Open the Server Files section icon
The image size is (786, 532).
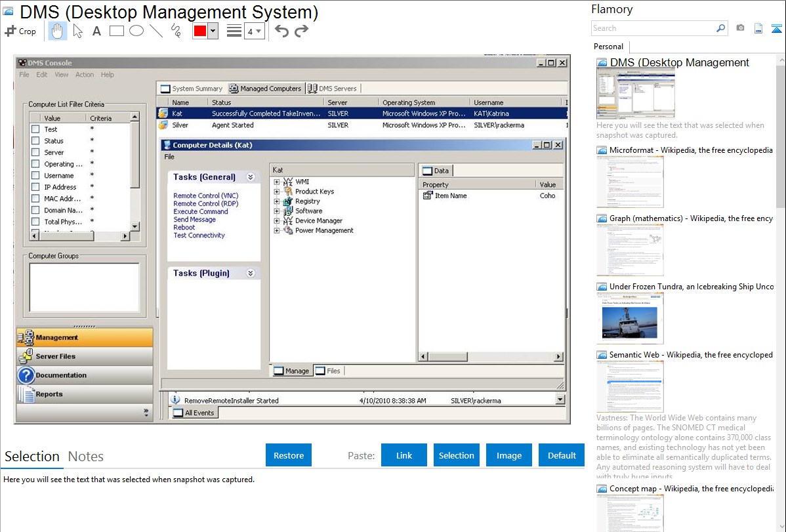point(26,356)
